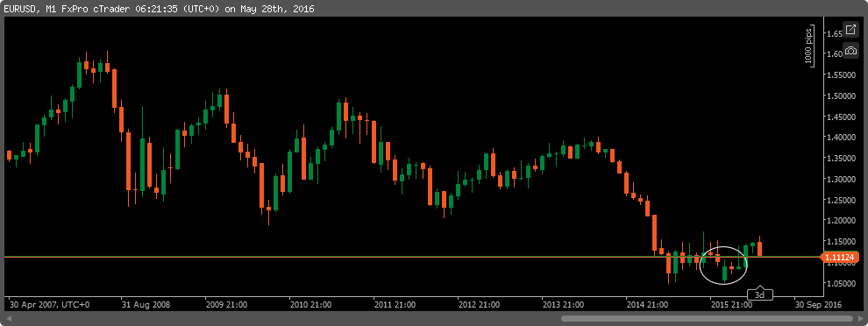Click the 3d countdown marker

tap(760, 294)
